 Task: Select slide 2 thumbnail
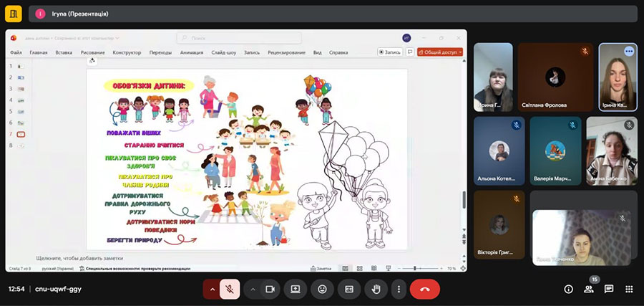click(21, 77)
